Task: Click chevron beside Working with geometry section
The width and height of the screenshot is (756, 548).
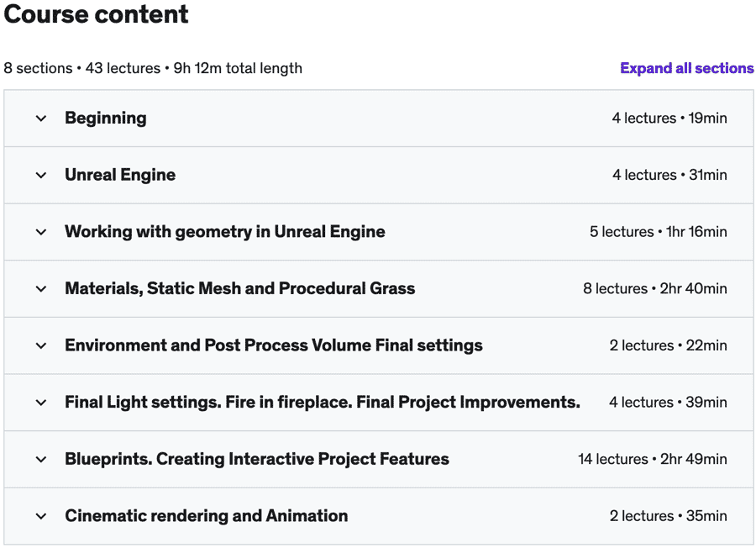Action: tap(41, 232)
